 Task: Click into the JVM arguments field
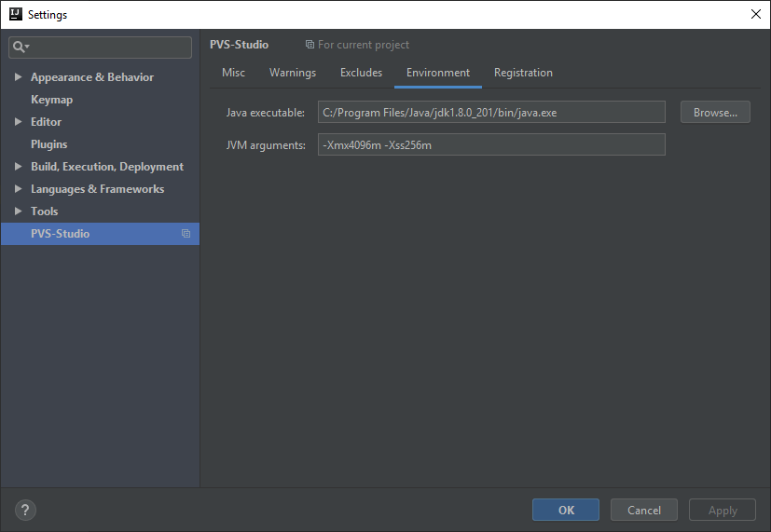[x=491, y=144]
